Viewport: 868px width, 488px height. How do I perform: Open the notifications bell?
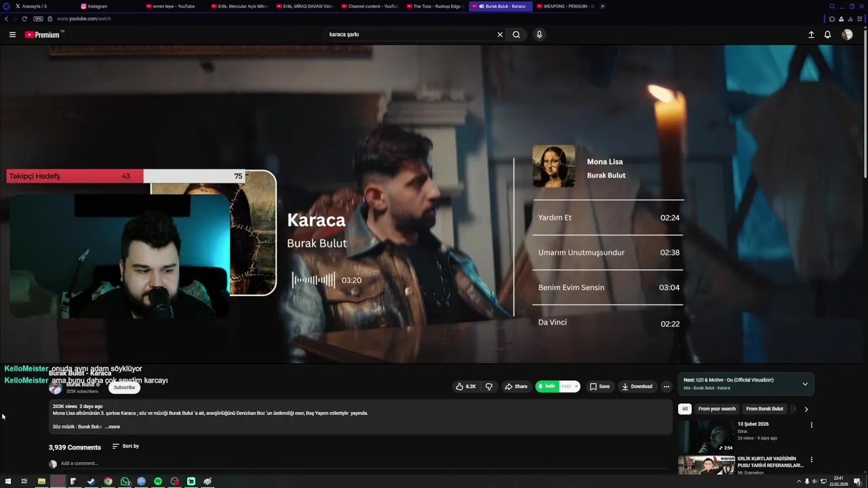[827, 35]
